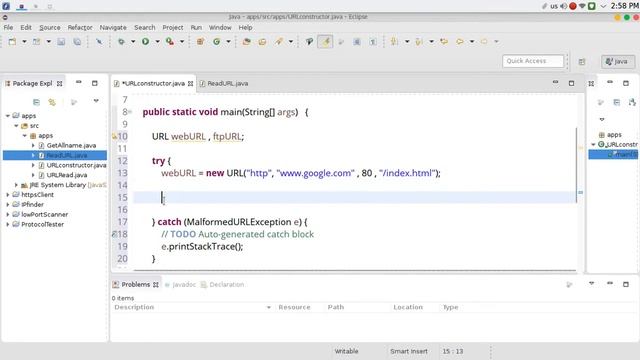Click the Save icon in the toolbar
This screenshot has width=640, height=360.
click(61, 42)
